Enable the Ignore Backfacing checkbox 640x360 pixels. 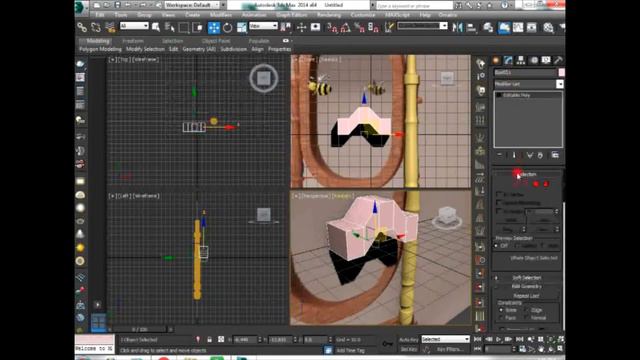coord(499,203)
